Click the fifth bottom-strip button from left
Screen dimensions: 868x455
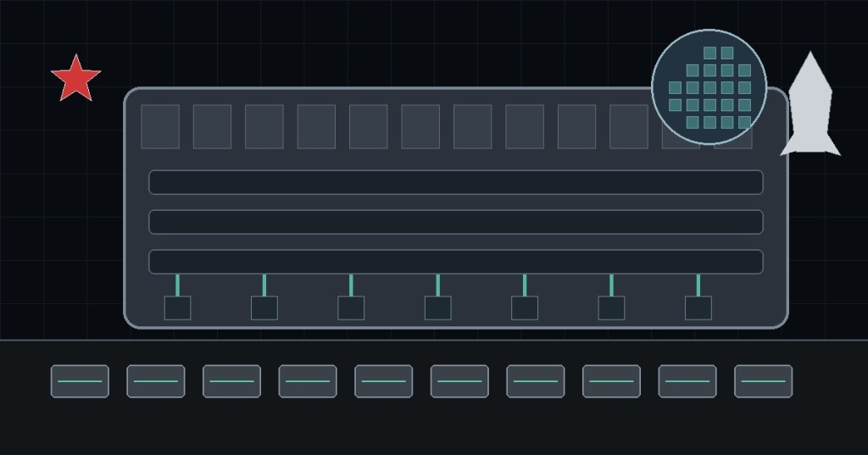click(384, 381)
